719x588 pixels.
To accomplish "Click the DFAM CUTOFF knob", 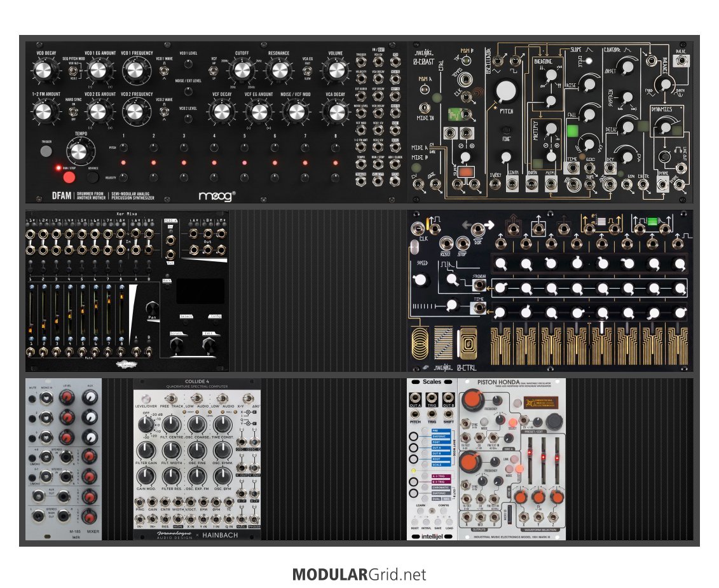I will point(243,71).
